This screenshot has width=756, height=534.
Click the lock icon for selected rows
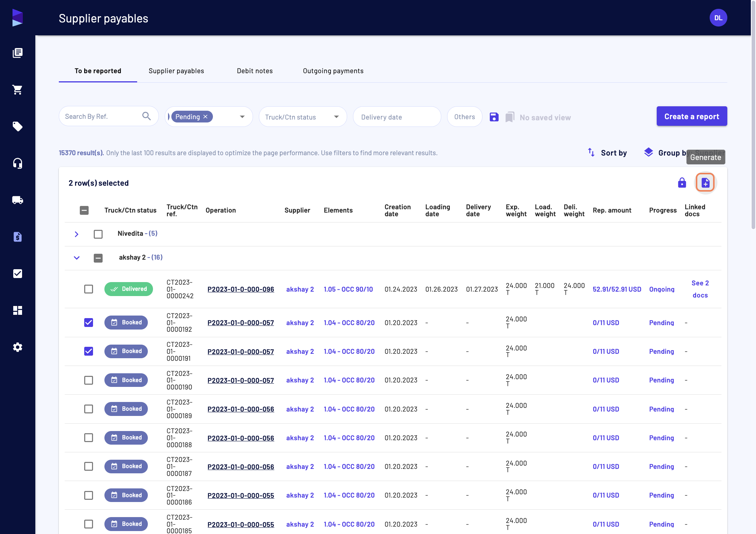point(682,183)
